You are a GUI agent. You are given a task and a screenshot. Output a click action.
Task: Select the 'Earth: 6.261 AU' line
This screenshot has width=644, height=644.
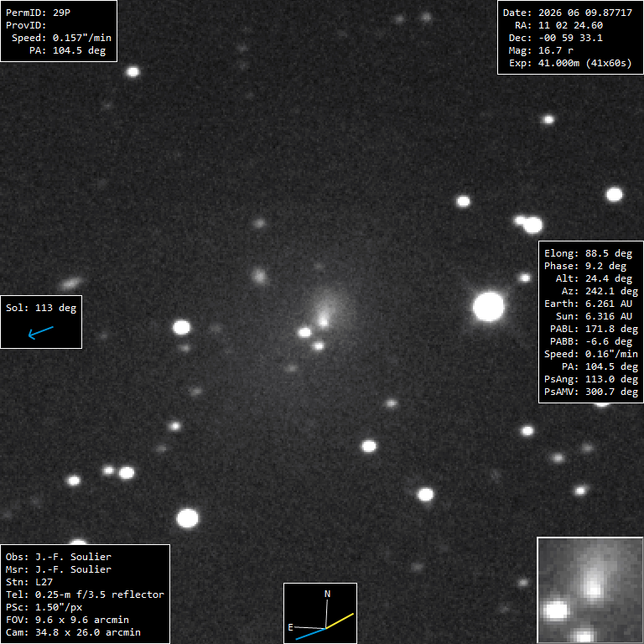click(588, 304)
